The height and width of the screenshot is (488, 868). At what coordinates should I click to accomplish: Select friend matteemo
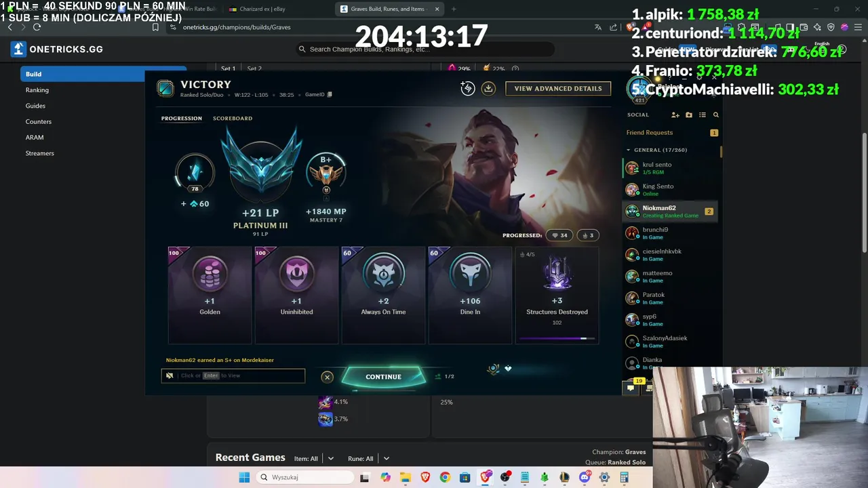point(671,277)
